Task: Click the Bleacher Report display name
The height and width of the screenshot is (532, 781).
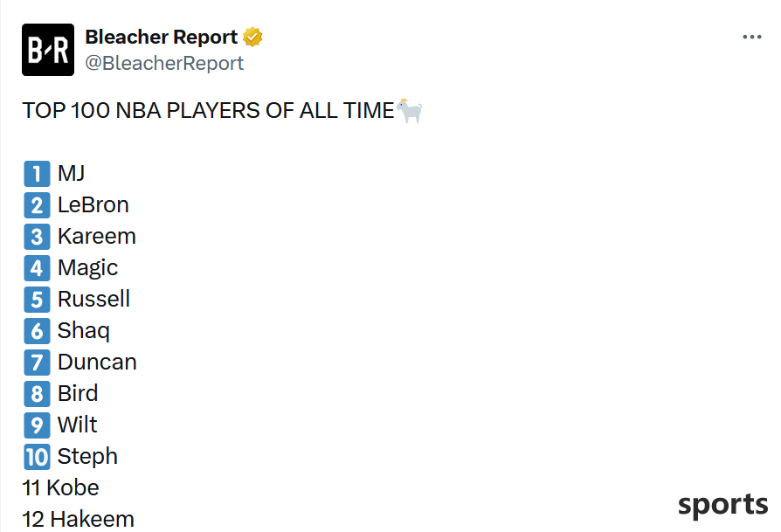Action: [x=162, y=37]
